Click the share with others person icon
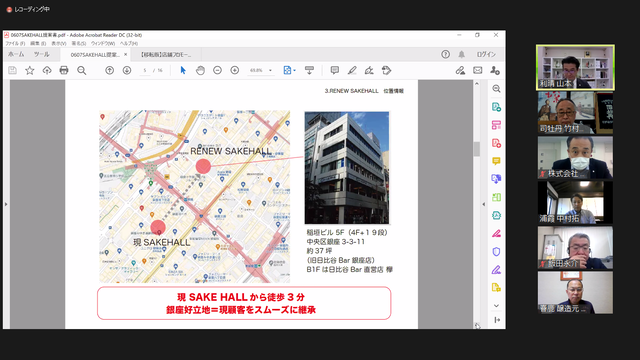Image resolution: width=640 pixels, height=360 pixels. (495, 71)
